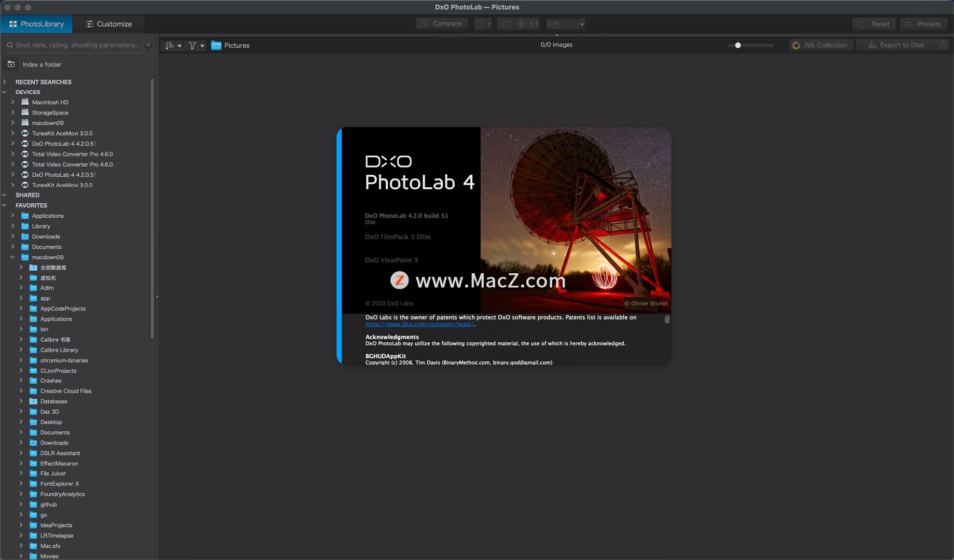Select the Mac.sfx folder
This screenshot has height=560, width=954.
[50, 546]
